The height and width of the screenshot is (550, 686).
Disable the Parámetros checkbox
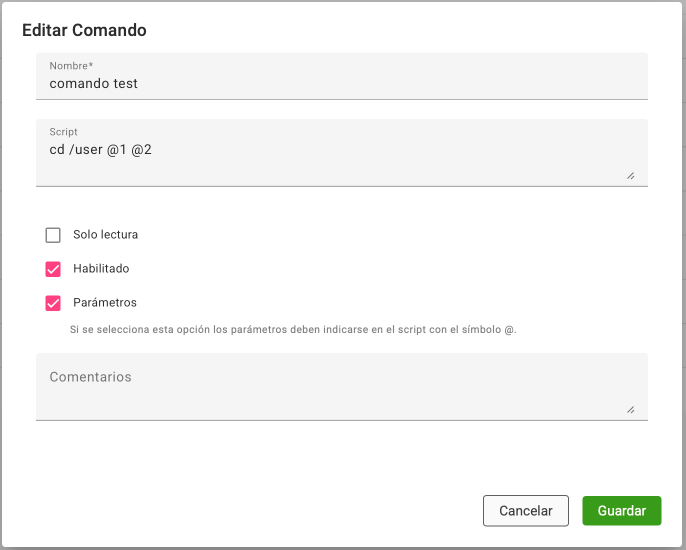(53, 303)
